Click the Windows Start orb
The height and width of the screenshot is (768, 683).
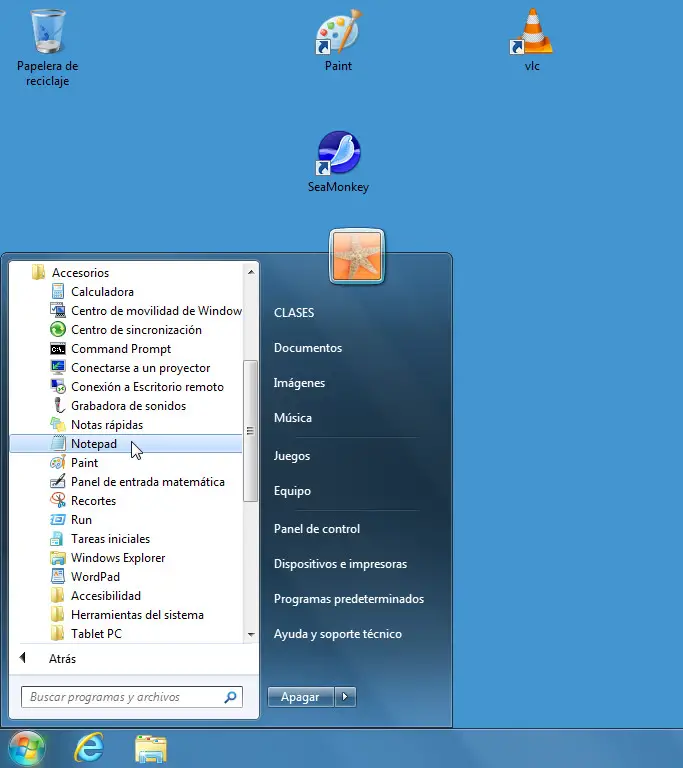tap(26, 749)
